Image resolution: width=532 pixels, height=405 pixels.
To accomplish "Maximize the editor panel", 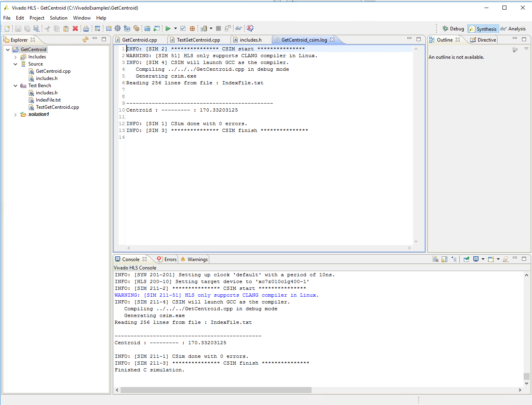I will 419,39.
